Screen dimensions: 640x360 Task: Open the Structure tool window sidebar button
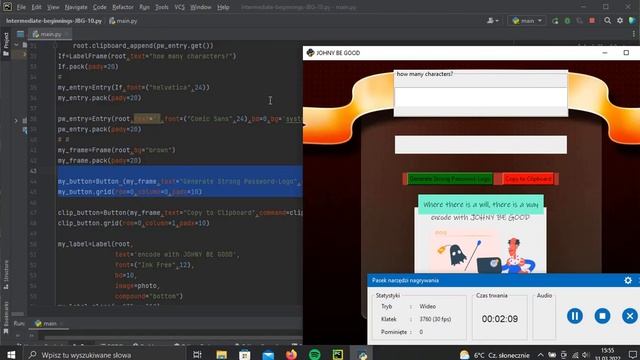click(6, 274)
